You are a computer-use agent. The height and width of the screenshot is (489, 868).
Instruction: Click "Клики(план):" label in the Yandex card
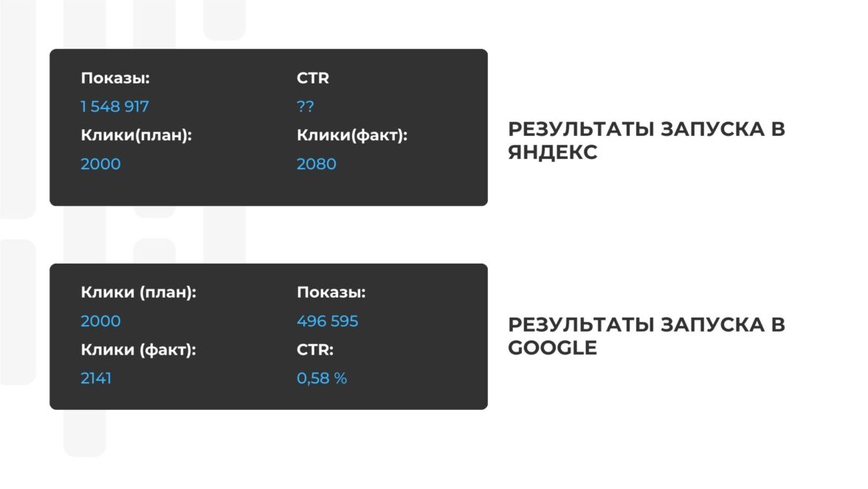pos(136,136)
